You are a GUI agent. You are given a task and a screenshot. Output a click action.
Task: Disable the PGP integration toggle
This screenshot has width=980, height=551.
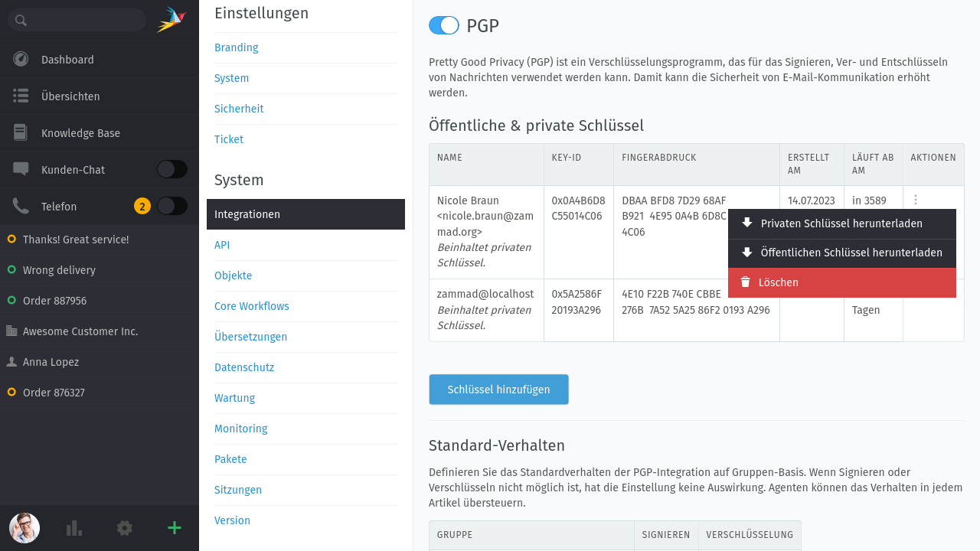point(443,25)
